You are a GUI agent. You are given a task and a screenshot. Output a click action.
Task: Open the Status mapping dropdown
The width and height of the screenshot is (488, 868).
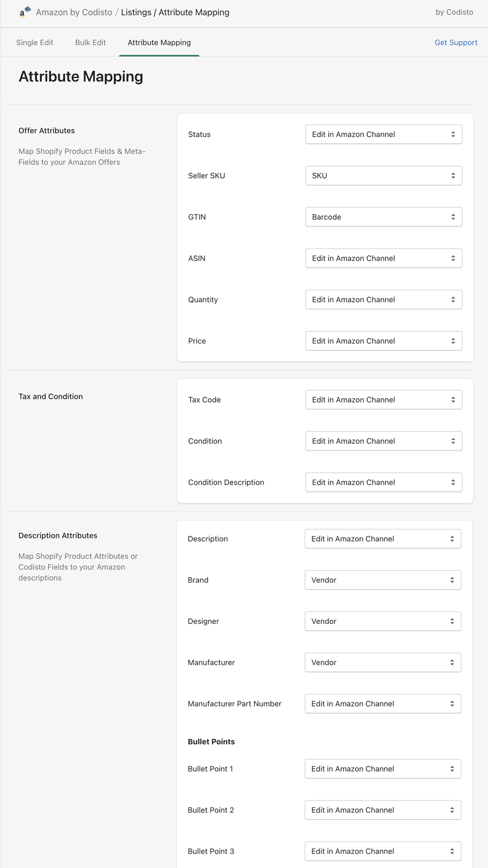[383, 135]
